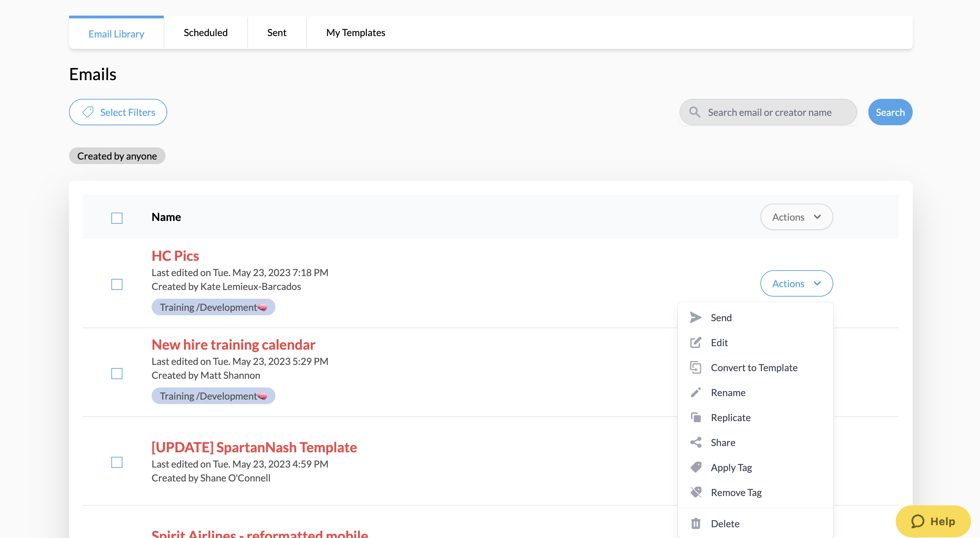Click 'Created by Shane O'Connell' text
The image size is (980, 538).
[211, 478]
